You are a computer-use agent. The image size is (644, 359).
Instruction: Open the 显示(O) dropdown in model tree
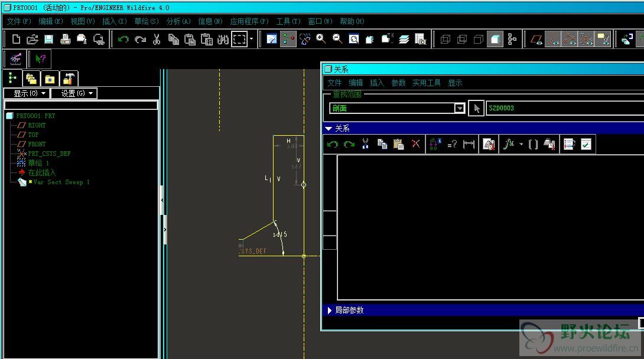click(27, 93)
